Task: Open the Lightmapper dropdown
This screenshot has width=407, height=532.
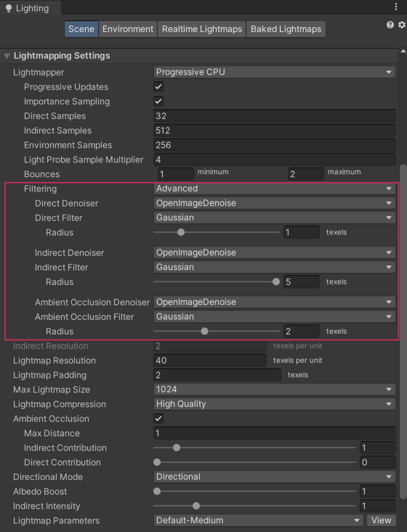Action: (274, 72)
